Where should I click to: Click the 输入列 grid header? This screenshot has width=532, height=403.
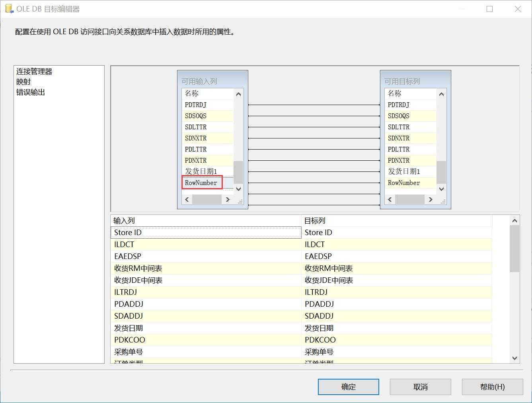point(206,221)
